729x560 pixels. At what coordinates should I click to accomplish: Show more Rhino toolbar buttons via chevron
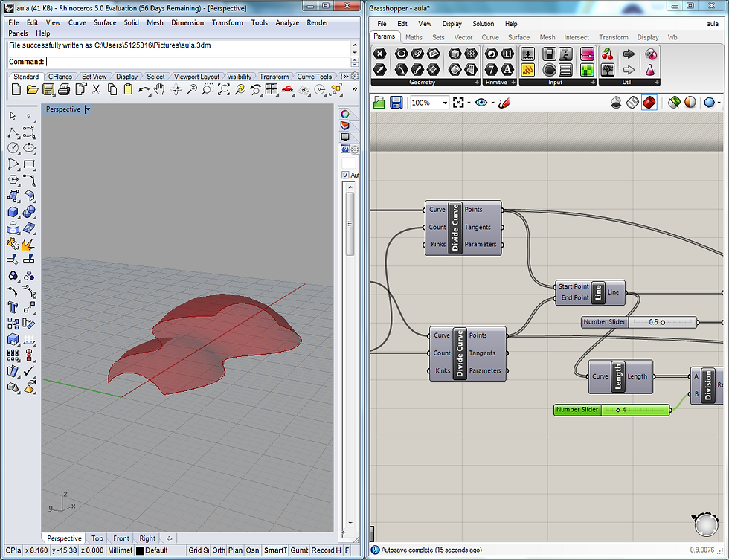355,89
